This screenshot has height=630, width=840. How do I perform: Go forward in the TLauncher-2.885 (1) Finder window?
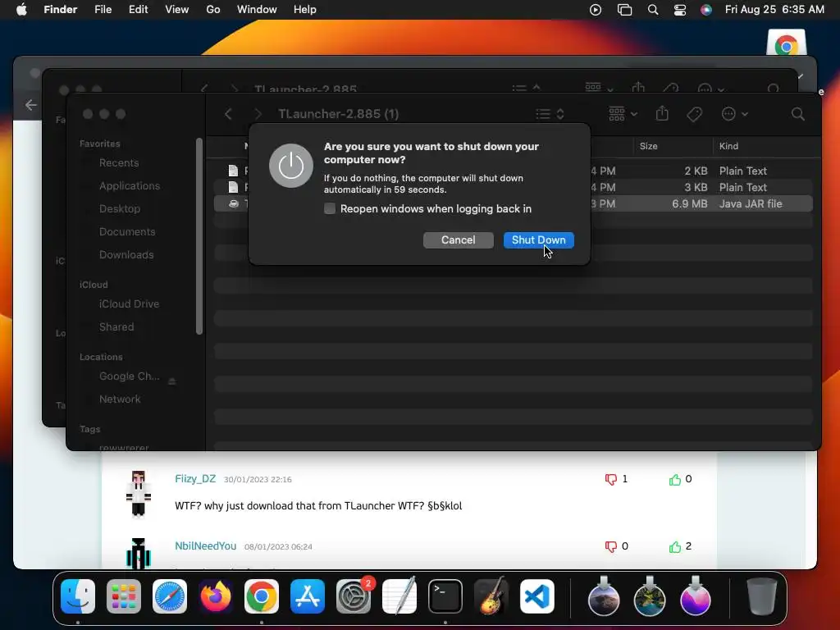(x=258, y=113)
